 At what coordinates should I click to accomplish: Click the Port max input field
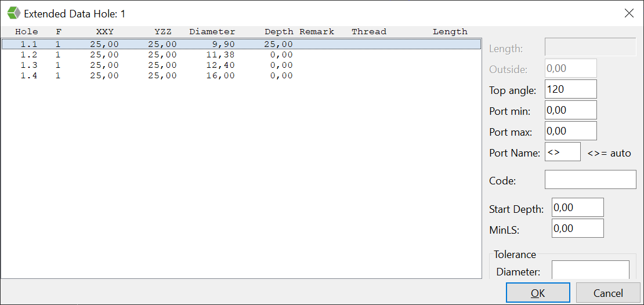[x=570, y=131]
